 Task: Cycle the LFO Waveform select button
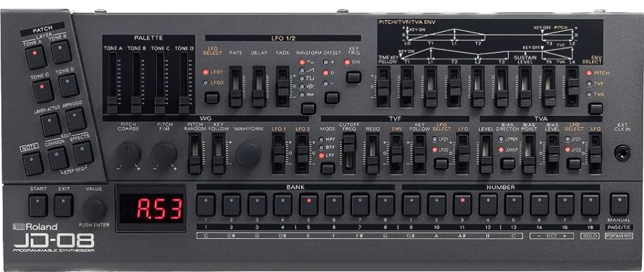308,108
